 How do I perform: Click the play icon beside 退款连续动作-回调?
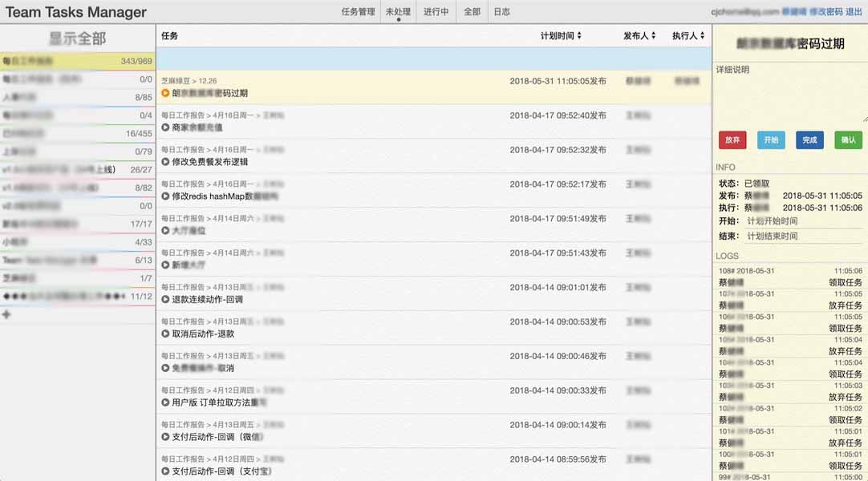(x=165, y=300)
